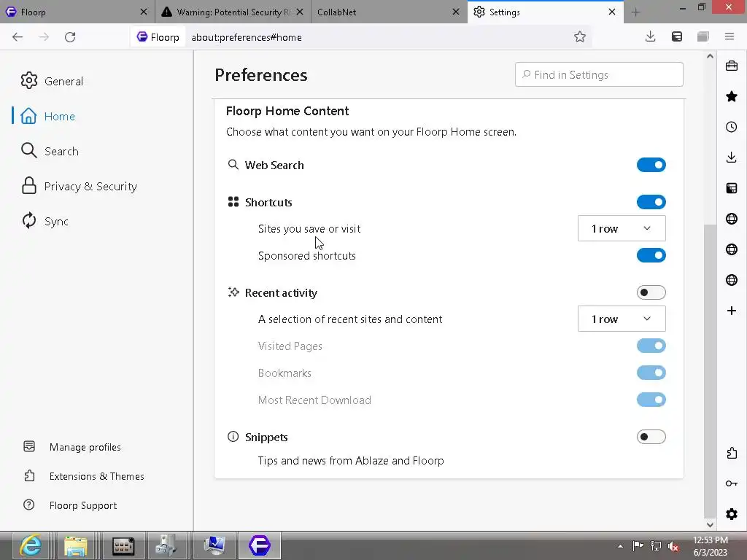Open the first globe web panel
The width and height of the screenshot is (747, 560).
point(732,219)
